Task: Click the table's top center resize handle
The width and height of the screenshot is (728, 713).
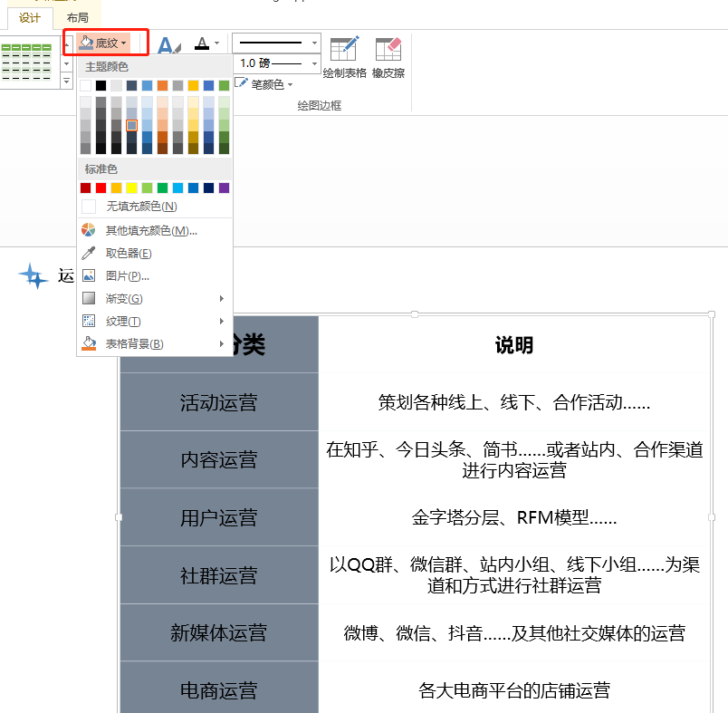Action: [415, 314]
